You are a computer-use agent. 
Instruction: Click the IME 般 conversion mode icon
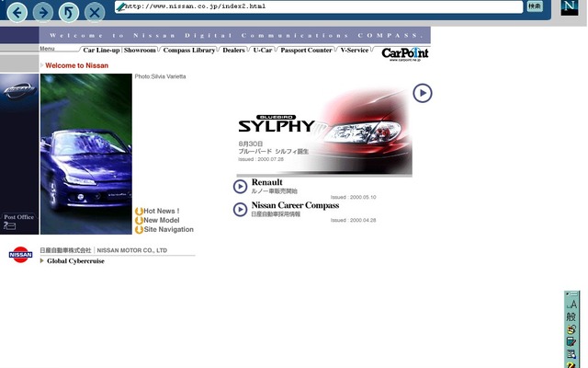click(571, 316)
